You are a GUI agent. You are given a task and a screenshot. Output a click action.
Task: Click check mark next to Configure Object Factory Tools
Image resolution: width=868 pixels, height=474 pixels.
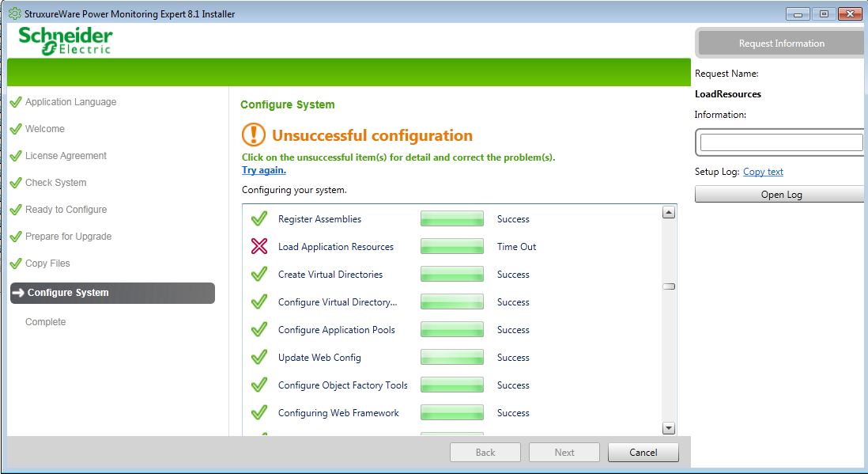pos(259,385)
